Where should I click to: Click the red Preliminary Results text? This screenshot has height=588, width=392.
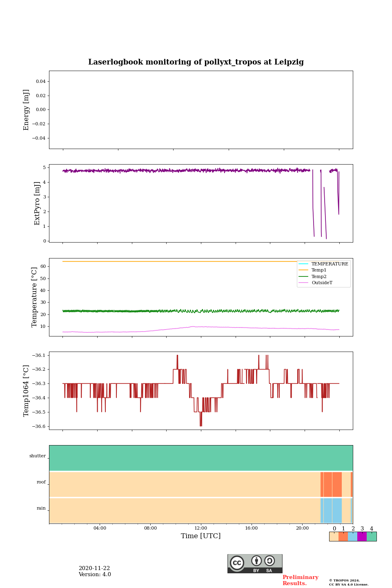tap(300, 580)
